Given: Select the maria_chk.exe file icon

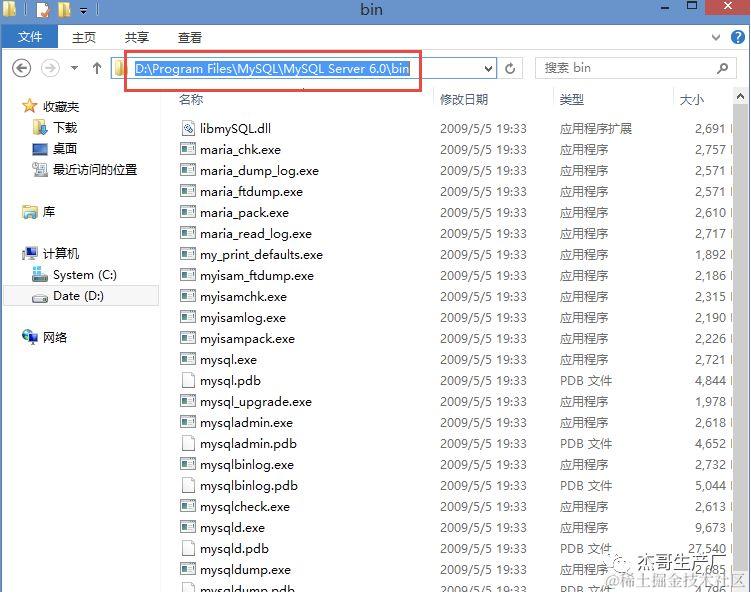Looking at the screenshot, I should tap(188, 149).
